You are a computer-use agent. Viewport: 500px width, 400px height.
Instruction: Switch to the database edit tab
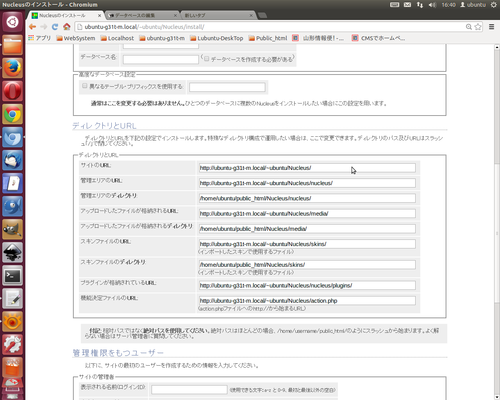143,15
